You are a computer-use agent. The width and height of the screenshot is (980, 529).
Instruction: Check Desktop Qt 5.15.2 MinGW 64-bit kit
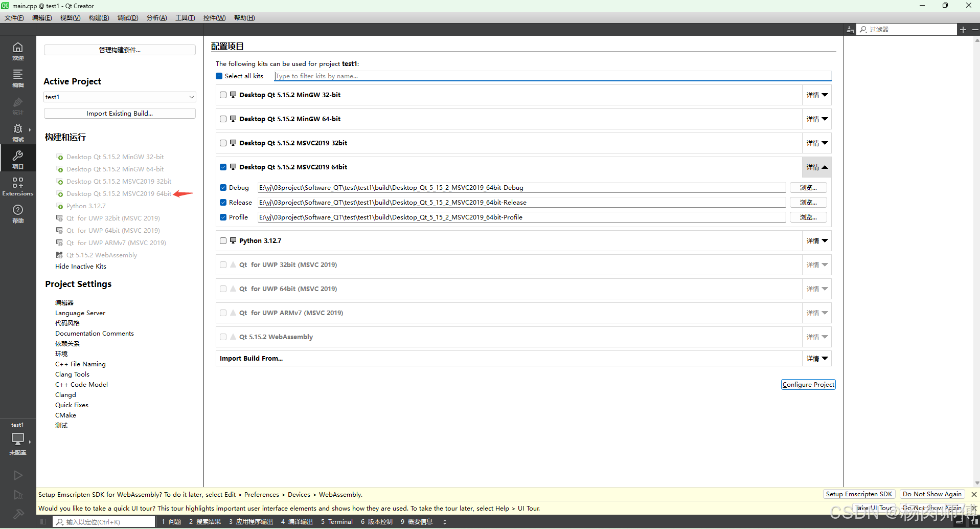(x=223, y=119)
